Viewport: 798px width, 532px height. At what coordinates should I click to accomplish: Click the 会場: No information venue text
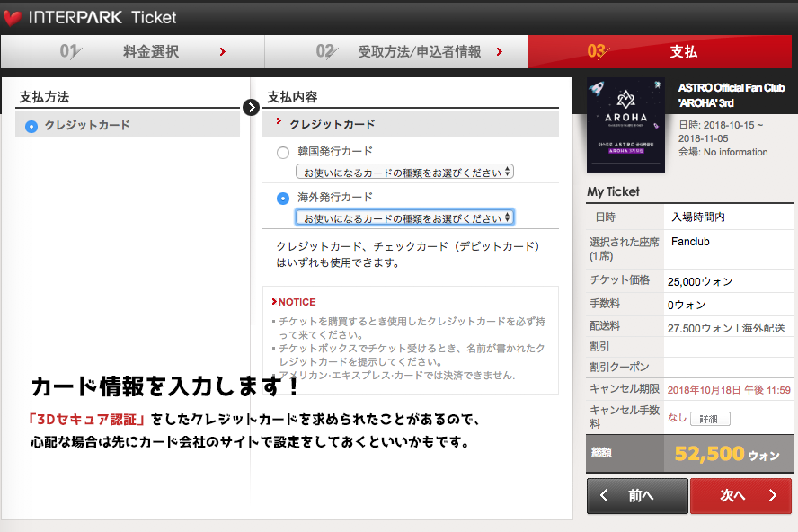point(723,152)
